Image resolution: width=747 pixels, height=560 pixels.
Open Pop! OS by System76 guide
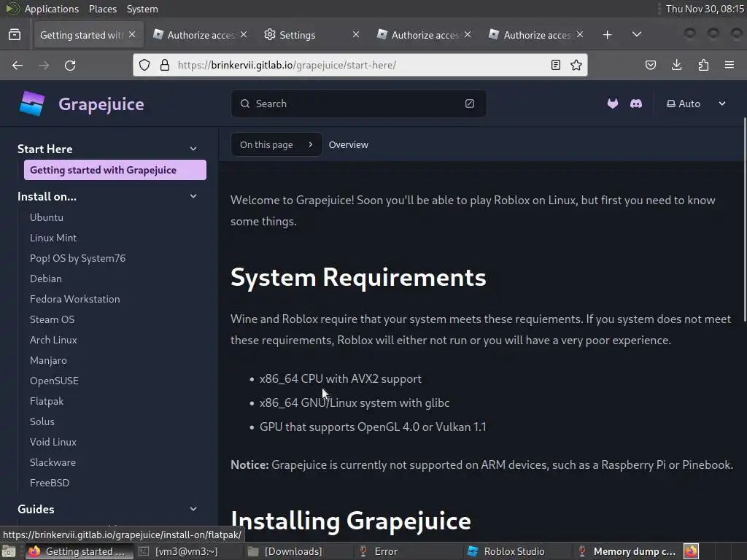(77, 258)
